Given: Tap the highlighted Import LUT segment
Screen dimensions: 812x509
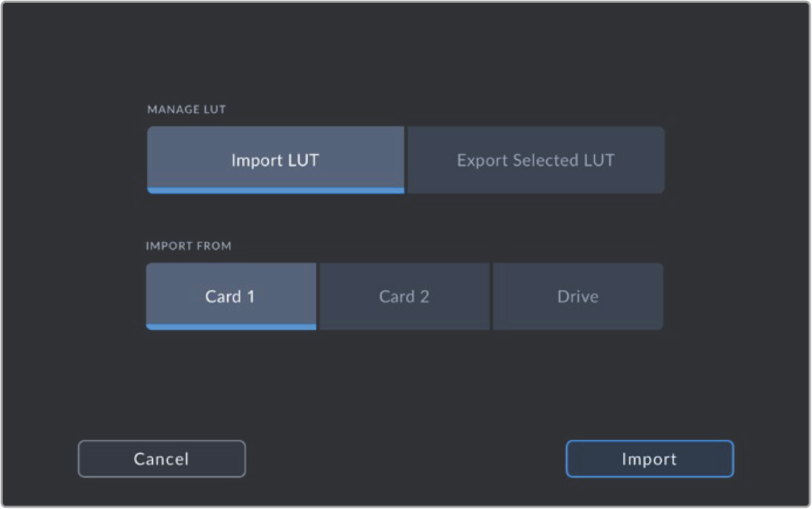Looking at the screenshot, I should (x=275, y=160).
